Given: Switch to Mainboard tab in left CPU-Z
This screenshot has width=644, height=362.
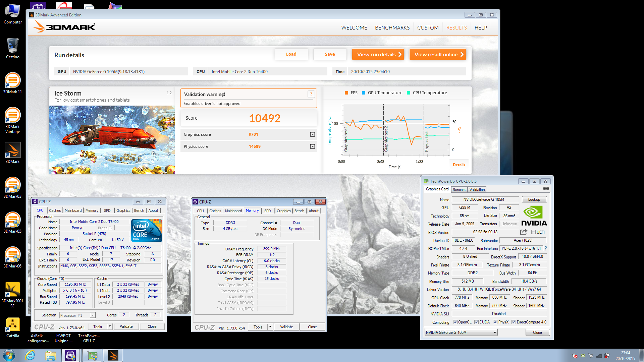Looking at the screenshot, I should [x=73, y=210].
